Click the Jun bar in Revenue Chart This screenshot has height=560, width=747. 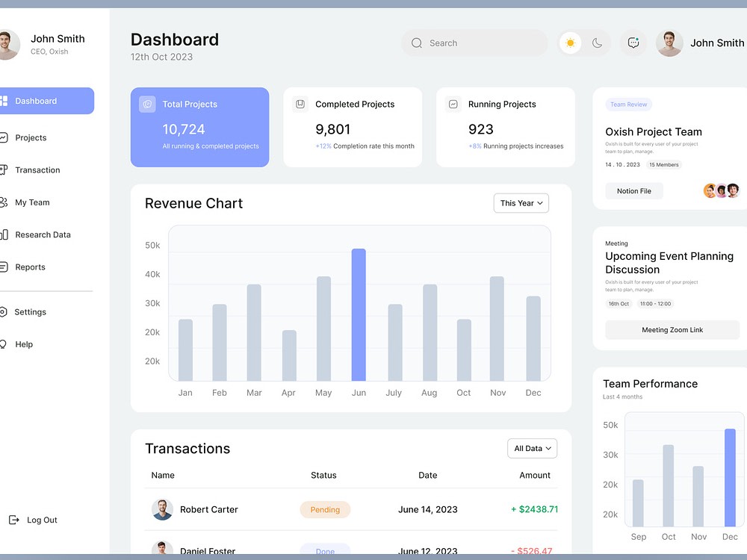click(x=359, y=315)
